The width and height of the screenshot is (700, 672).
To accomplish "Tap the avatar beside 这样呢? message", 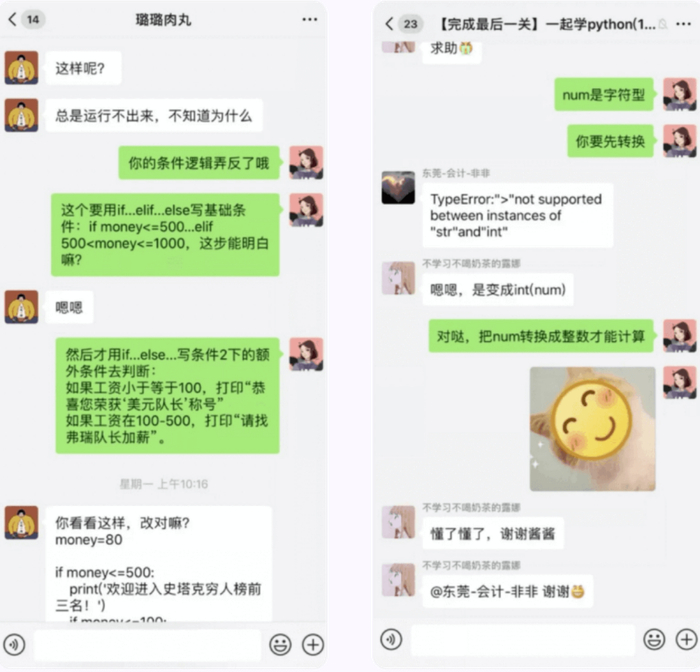I will (21, 68).
